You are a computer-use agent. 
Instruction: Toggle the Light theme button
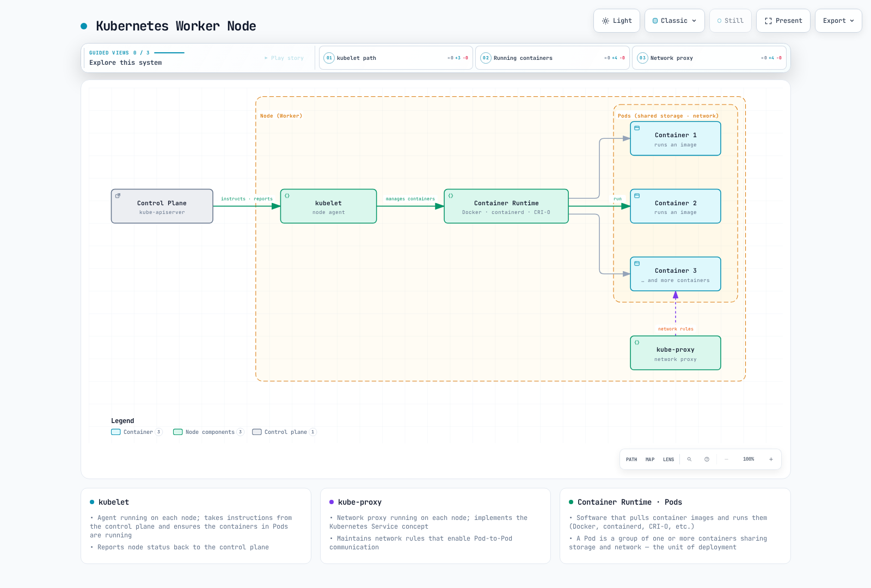[616, 21]
